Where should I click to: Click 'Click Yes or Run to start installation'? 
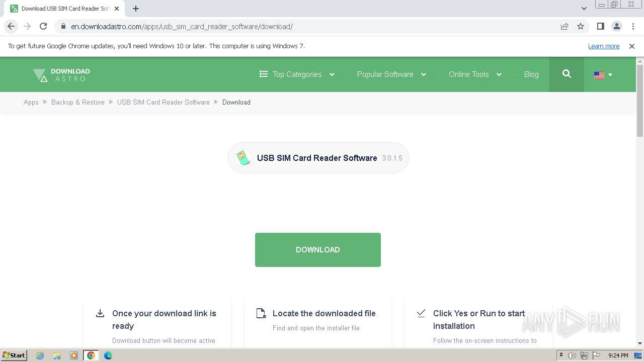pos(479,320)
